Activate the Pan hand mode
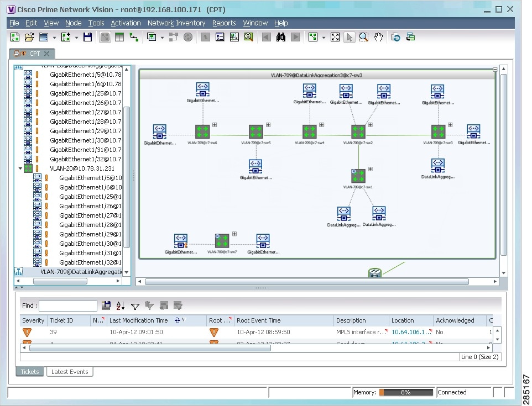The height and width of the screenshot is (406, 532). click(378, 37)
